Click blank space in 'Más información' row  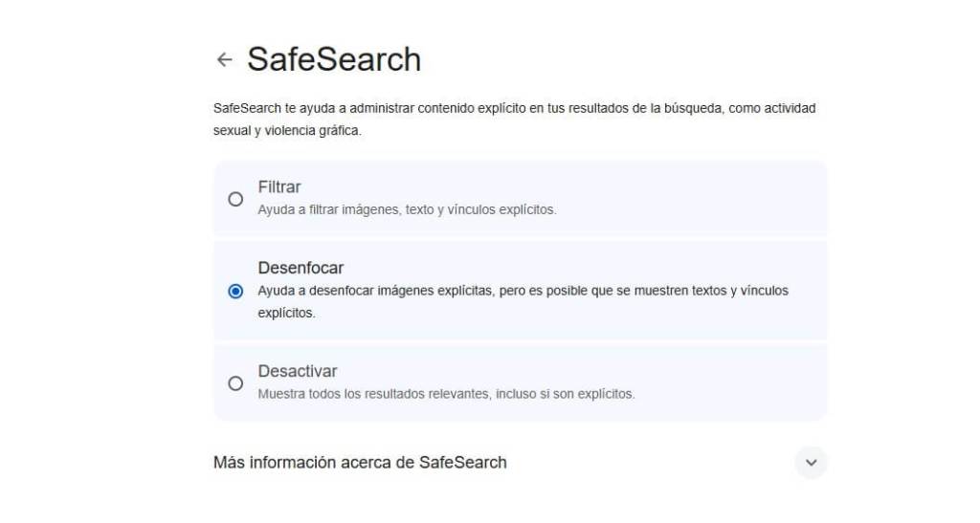(651, 463)
